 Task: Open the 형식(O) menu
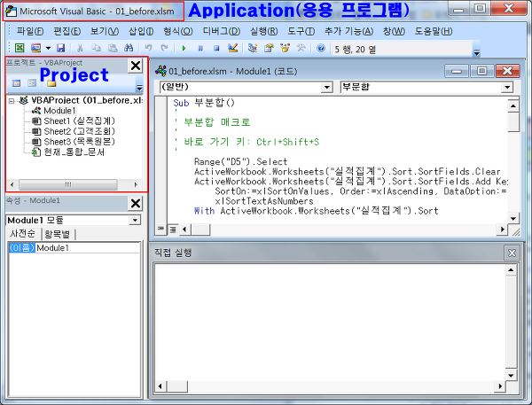click(x=178, y=31)
